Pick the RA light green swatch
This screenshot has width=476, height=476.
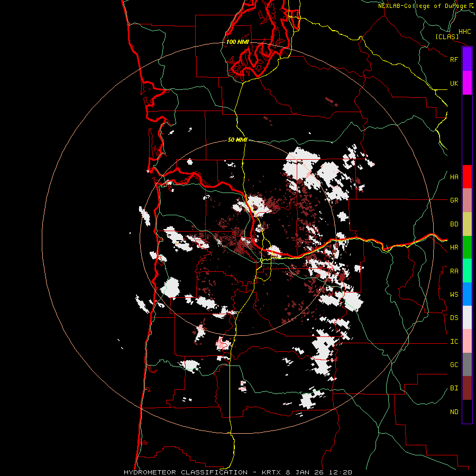coord(467,271)
